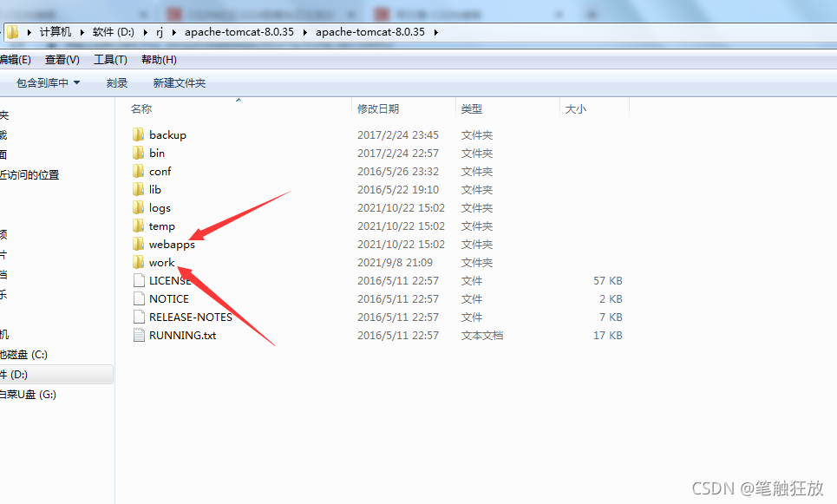837x504 pixels.
Task: Click the 2017/2/24 23:45 date cell
Action: click(x=397, y=135)
